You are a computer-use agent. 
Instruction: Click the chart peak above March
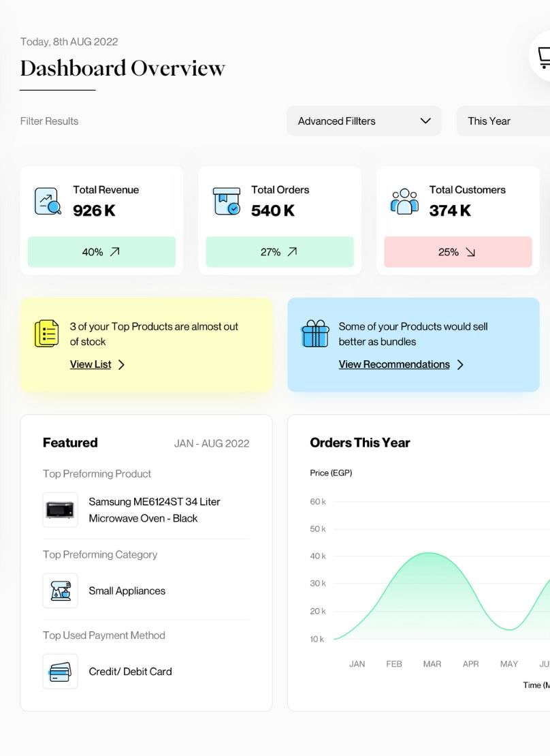[x=429, y=553]
